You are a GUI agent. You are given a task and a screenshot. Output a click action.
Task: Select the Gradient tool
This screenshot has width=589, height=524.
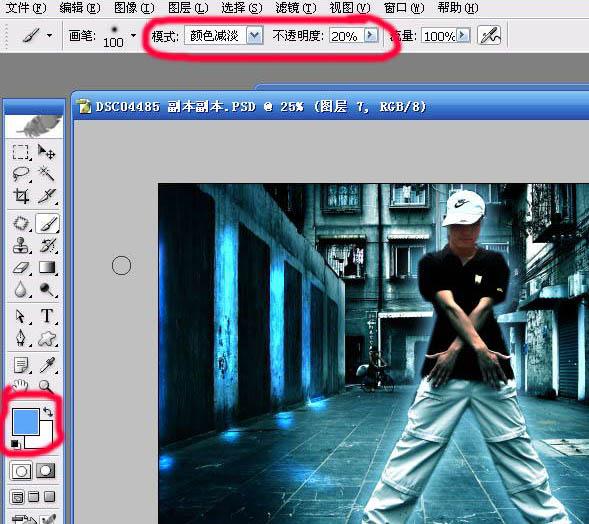[x=47, y=268]
